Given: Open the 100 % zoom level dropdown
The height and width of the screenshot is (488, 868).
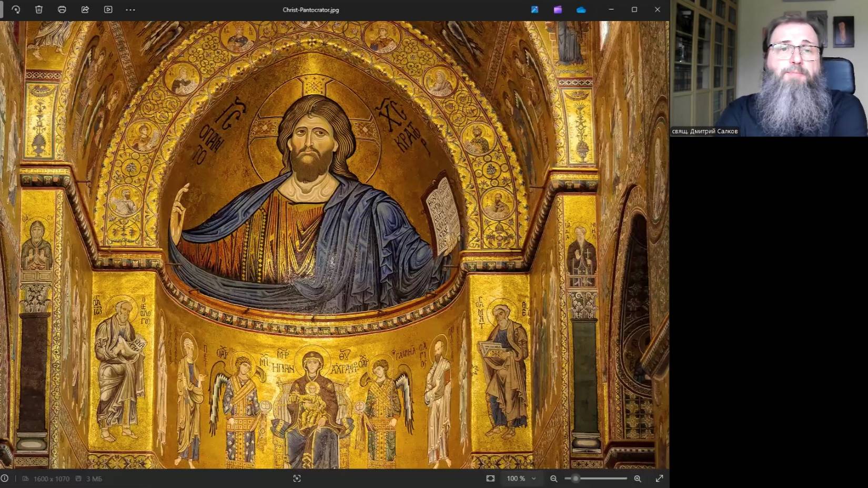Looking at the screenshot, I should click(x=521, y=479).
